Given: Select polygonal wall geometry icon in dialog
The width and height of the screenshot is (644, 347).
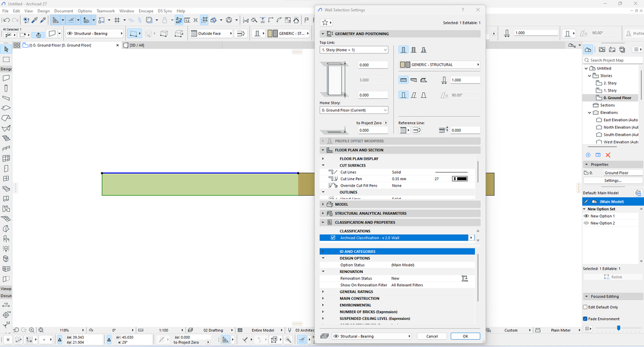Looking at the screenshot, I should (424, 80).
